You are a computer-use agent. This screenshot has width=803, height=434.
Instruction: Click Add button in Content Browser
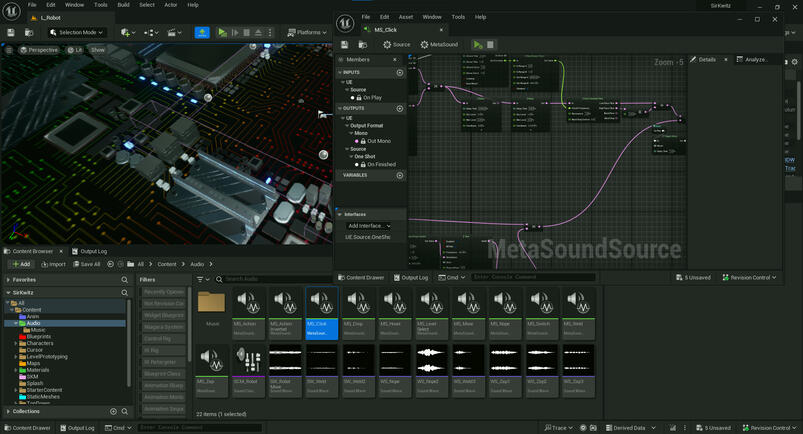pos(21,264)
